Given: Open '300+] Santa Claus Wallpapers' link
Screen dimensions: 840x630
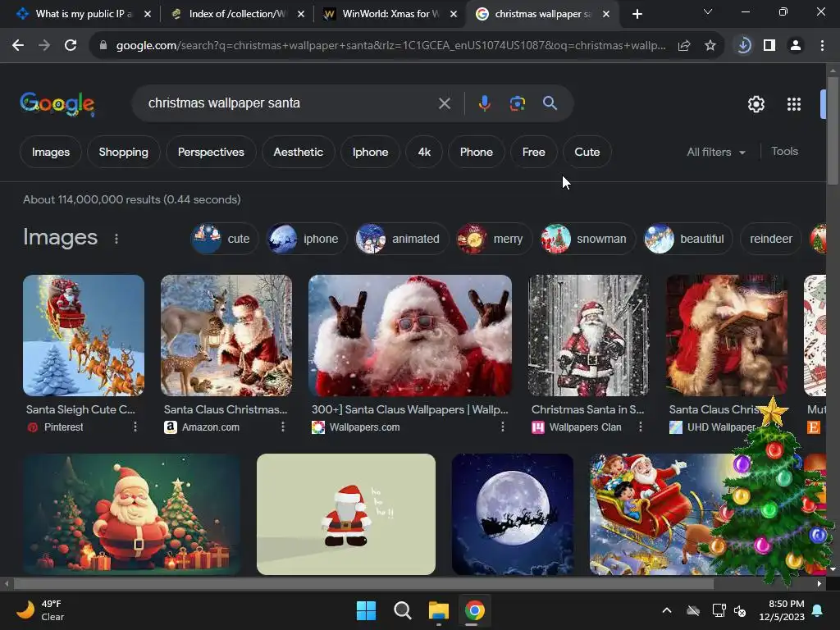Looking at the screenshot, I should (410, 410).
